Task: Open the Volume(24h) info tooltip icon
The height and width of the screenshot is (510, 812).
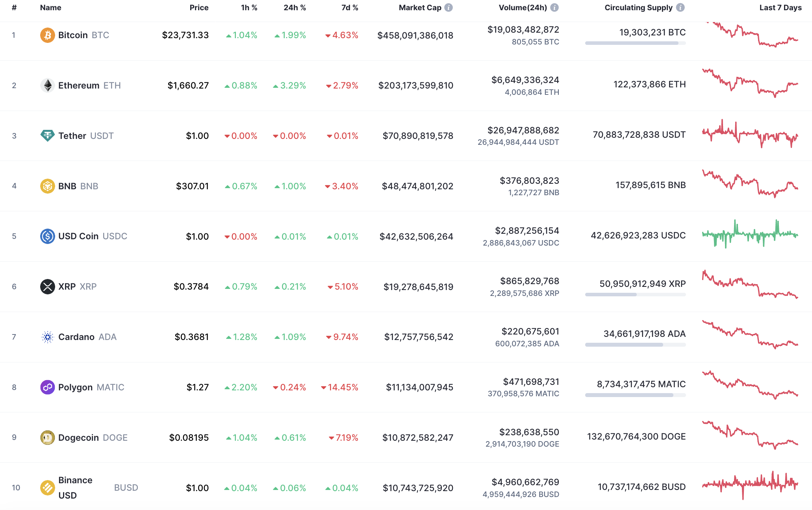Action: 555,7
